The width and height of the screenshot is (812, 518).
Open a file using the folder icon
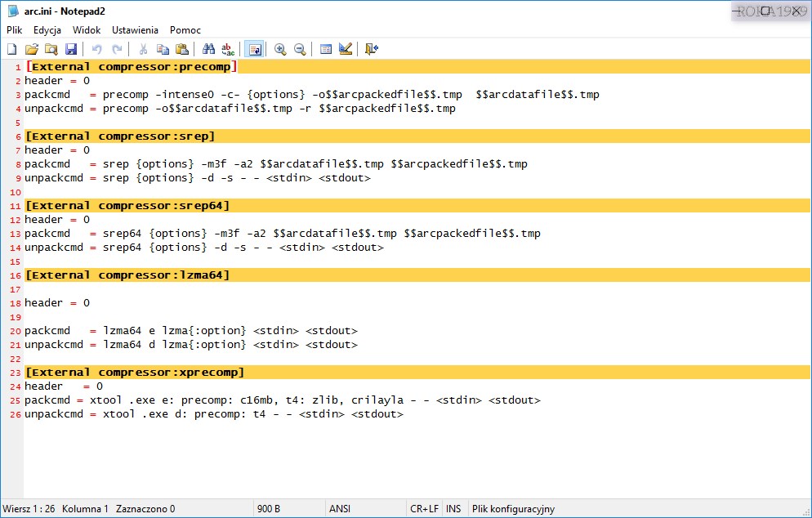click(x=31, y=49)
